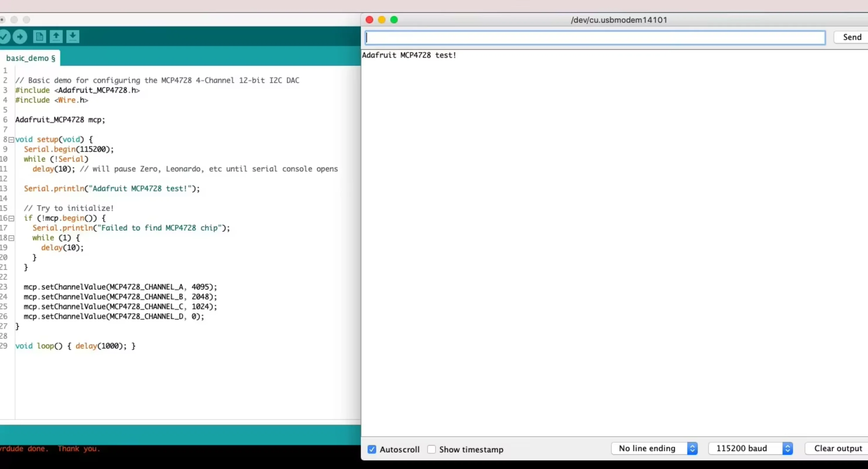
Task: Click the Clear output button
Action: click(x=838, y=448)
